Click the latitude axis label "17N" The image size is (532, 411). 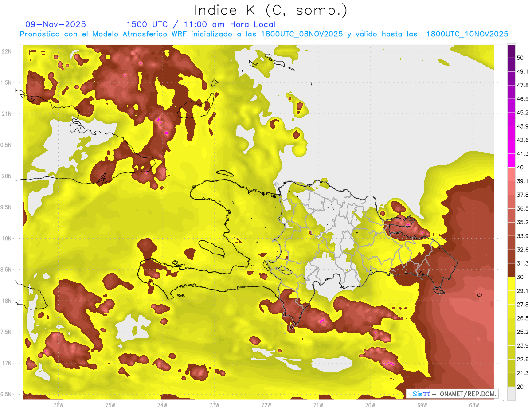click(7, 364)
